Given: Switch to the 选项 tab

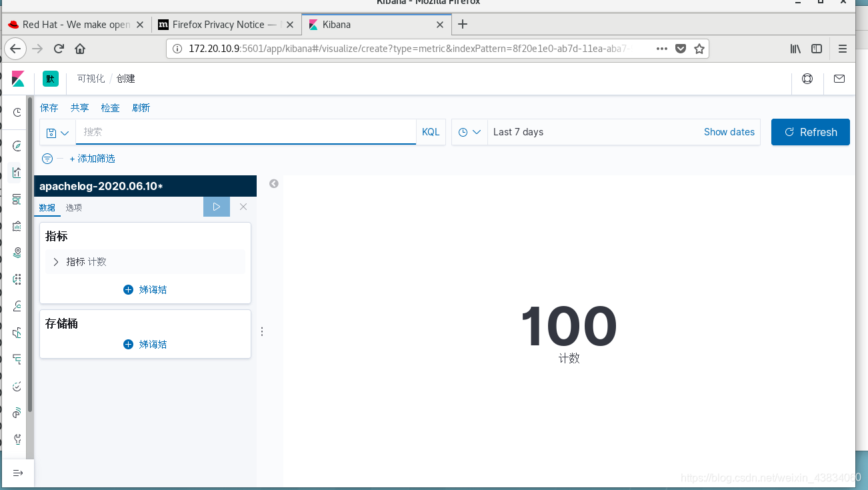Looking at the screenshot, I should pos(74,207).
